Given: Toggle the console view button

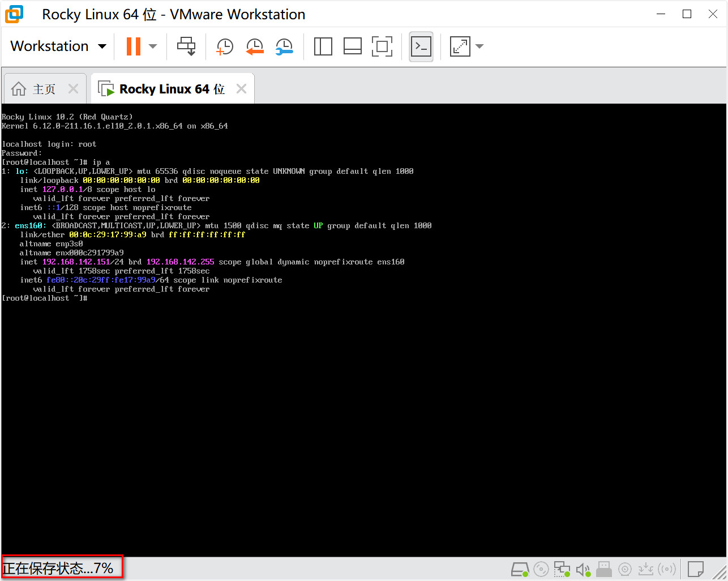Looking at the screenshot, I should tap(421, 46).
